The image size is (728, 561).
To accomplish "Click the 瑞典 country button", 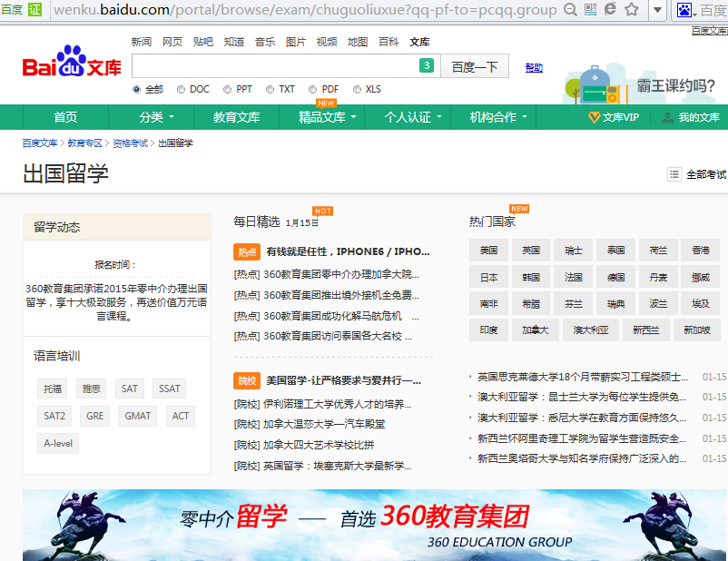I will (x=616, y=304).
